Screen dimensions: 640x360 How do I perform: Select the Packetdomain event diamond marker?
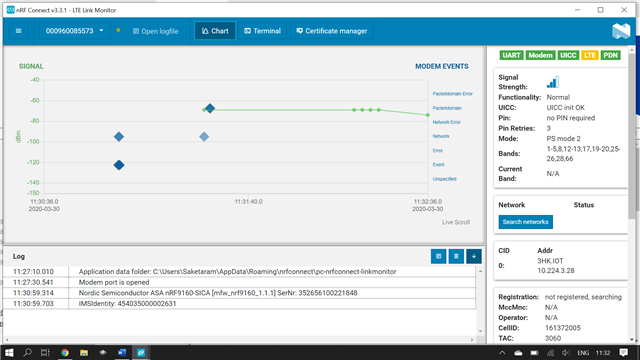(210, 108)
